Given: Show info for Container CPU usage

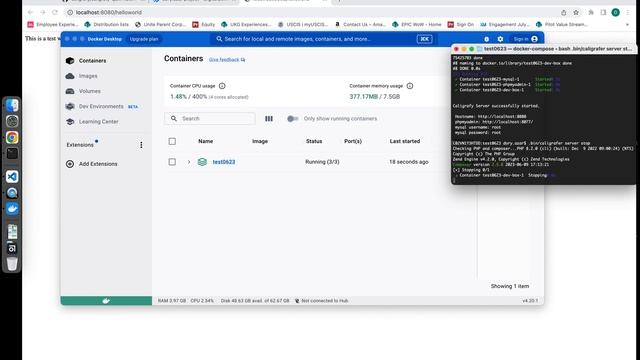Looking at the screenshot, I should (x=222, y=86).
